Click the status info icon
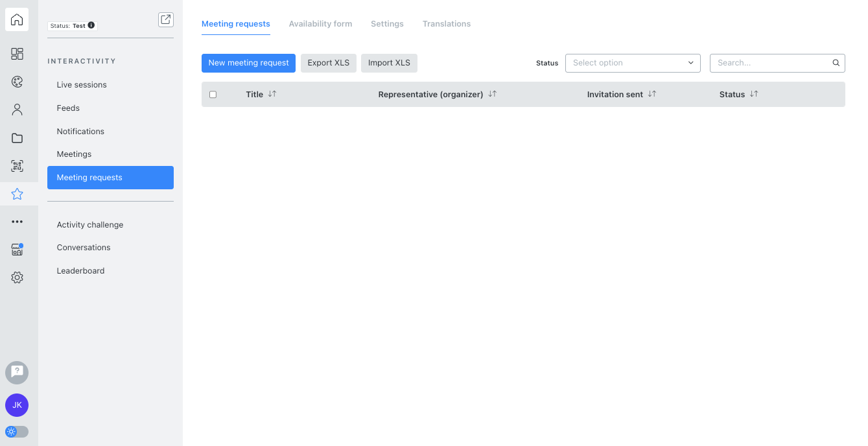Screen dimensions: 868x446 pos(91,25)
